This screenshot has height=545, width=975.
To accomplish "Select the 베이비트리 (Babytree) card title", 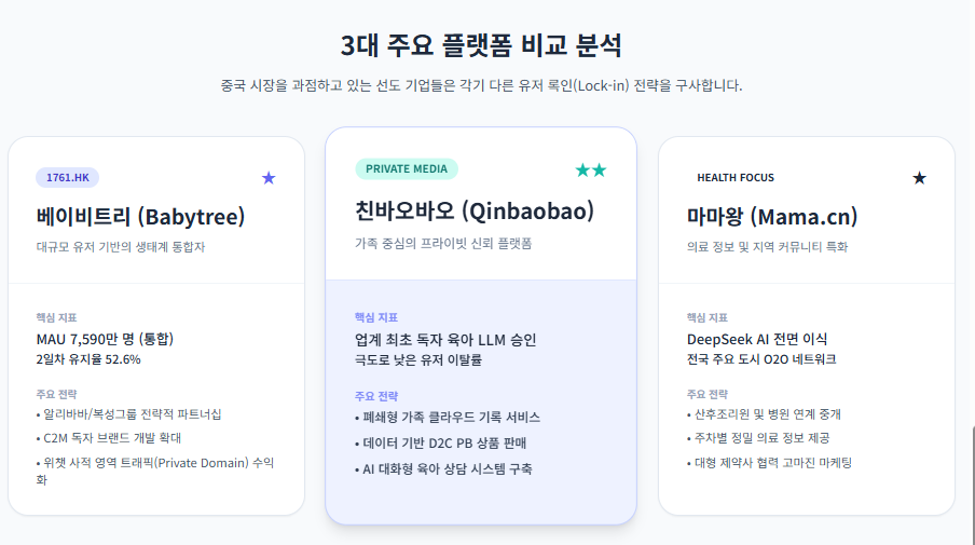I will (141, 217).
